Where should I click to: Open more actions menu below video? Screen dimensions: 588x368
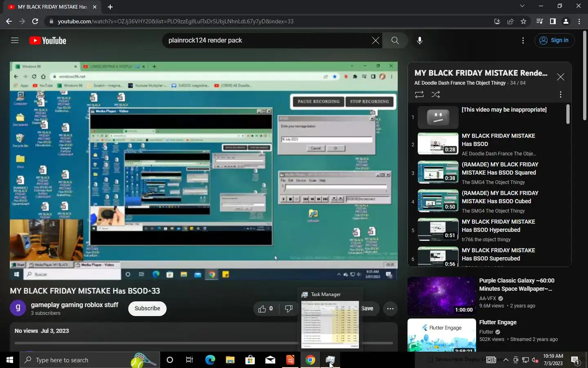[390, 309]
